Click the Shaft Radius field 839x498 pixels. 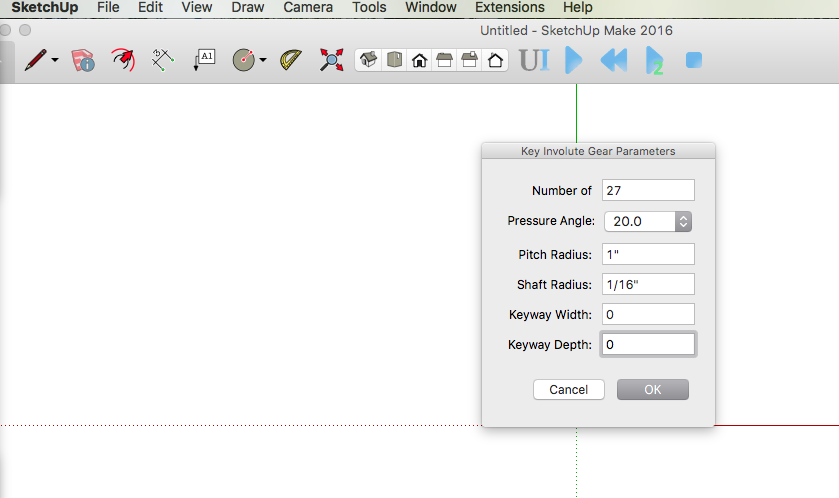[648, 284]
